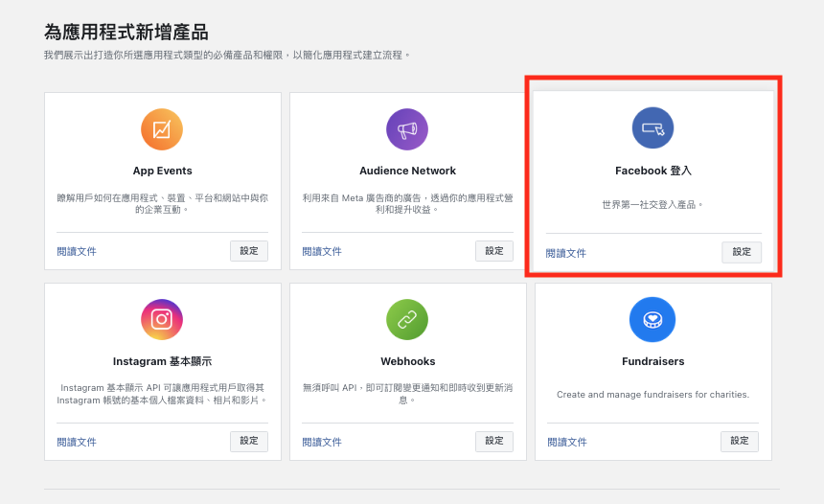
Task: Click the Instagram gradient camera icon
Action: pos(162,319)
